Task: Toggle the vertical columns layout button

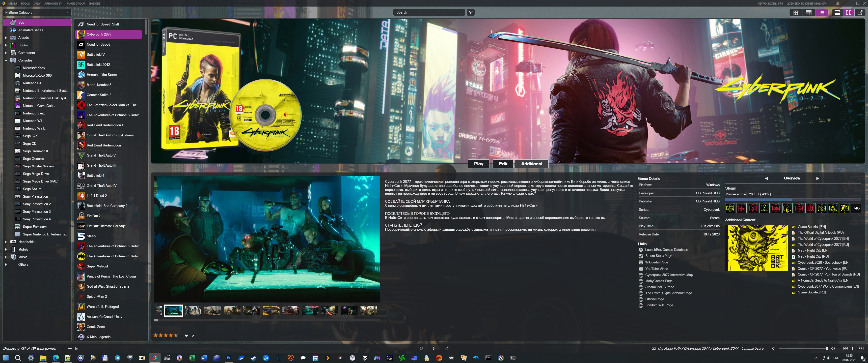Action: (x=849, y=12)
